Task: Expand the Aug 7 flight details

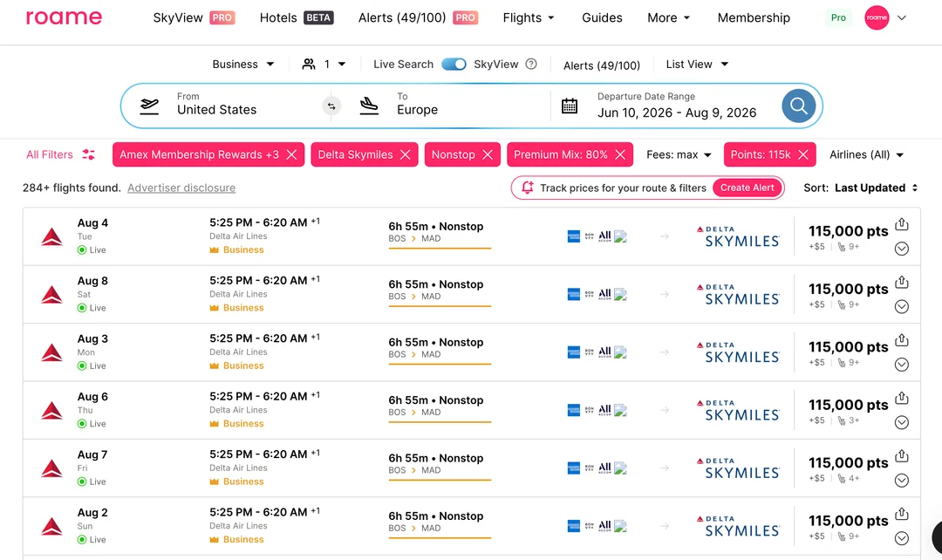Action: (901, 481)
